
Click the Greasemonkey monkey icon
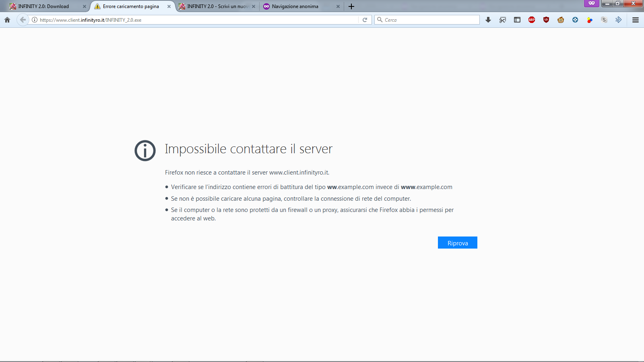561,20
